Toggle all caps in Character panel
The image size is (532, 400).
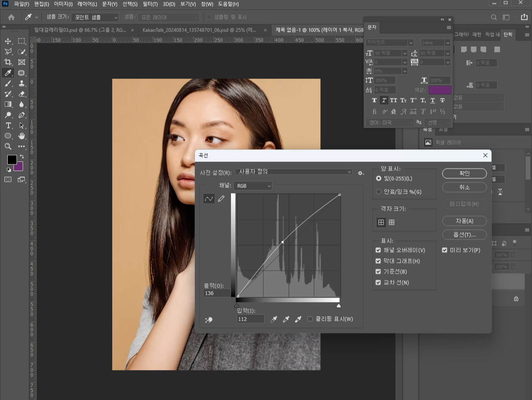tap(393, 100)
